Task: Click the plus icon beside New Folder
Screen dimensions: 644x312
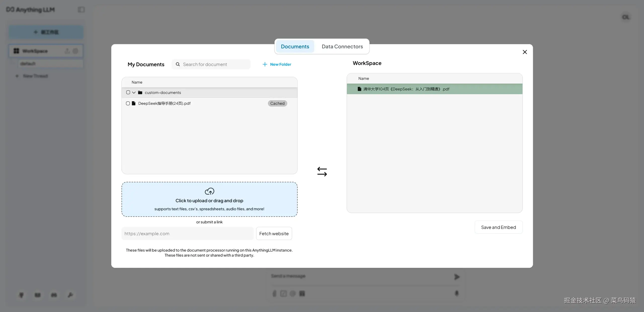Action: click(265, 64)
